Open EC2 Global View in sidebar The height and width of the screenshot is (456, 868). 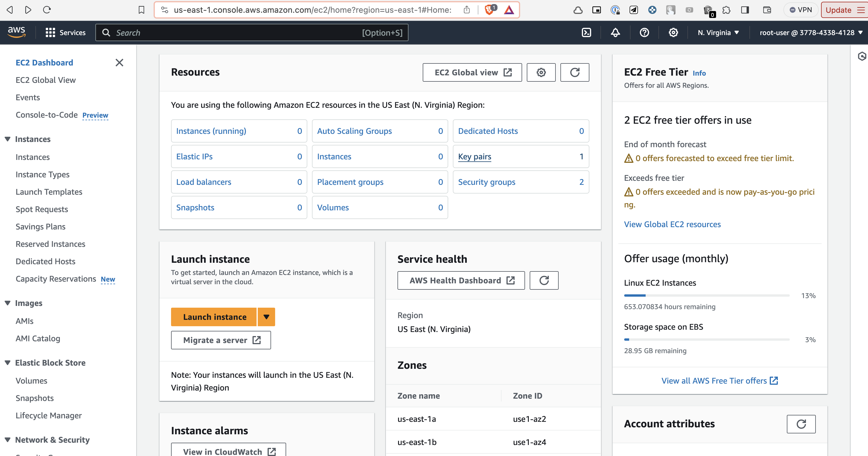46,80
